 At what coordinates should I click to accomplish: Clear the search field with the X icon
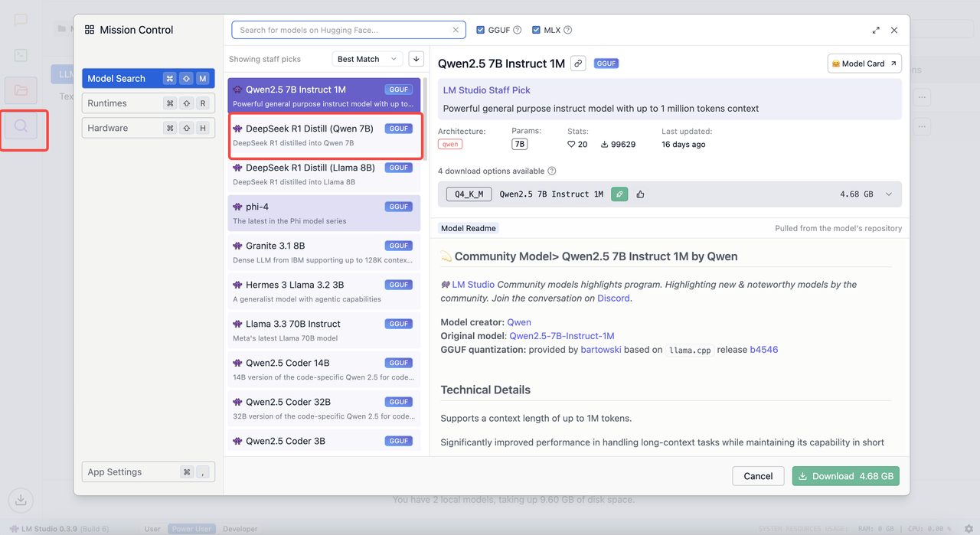[x=456, y=31]
